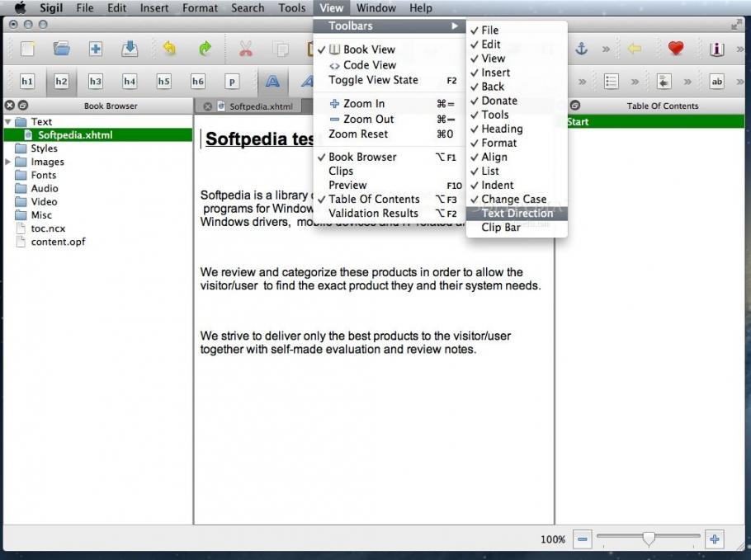Click the Open folder toolbar icon
The height and width of the screenshot is (560, 751).
click(61, 49)
